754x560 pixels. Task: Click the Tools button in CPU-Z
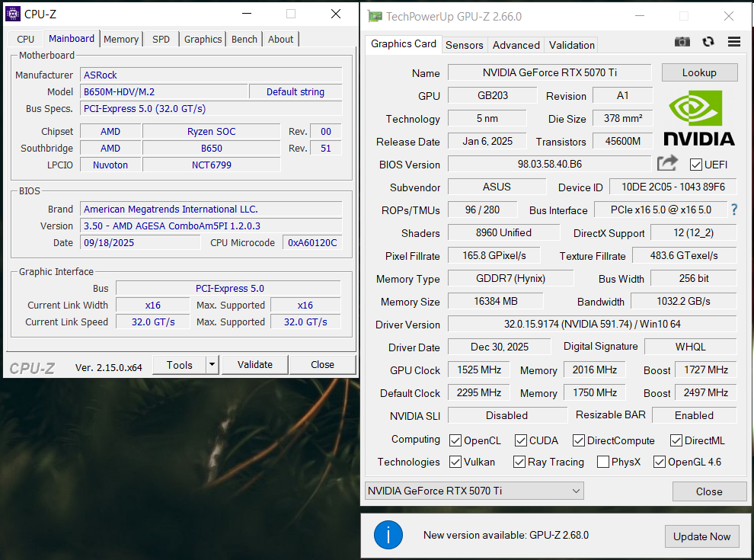click(180, 365)
